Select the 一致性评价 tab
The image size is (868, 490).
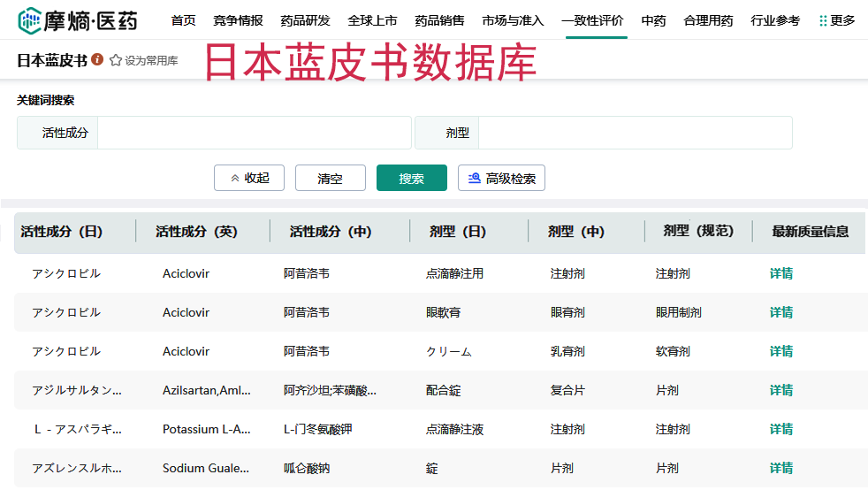click(592, 20)
